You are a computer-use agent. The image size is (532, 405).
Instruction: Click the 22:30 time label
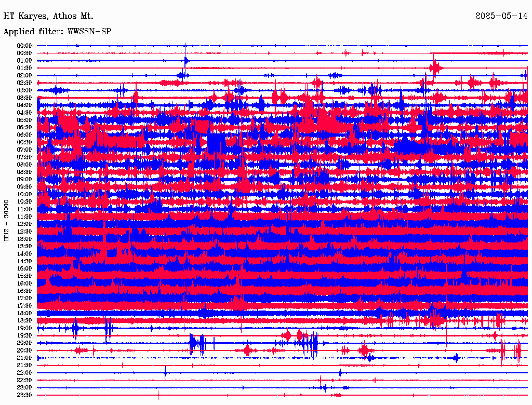click(24, 380)
